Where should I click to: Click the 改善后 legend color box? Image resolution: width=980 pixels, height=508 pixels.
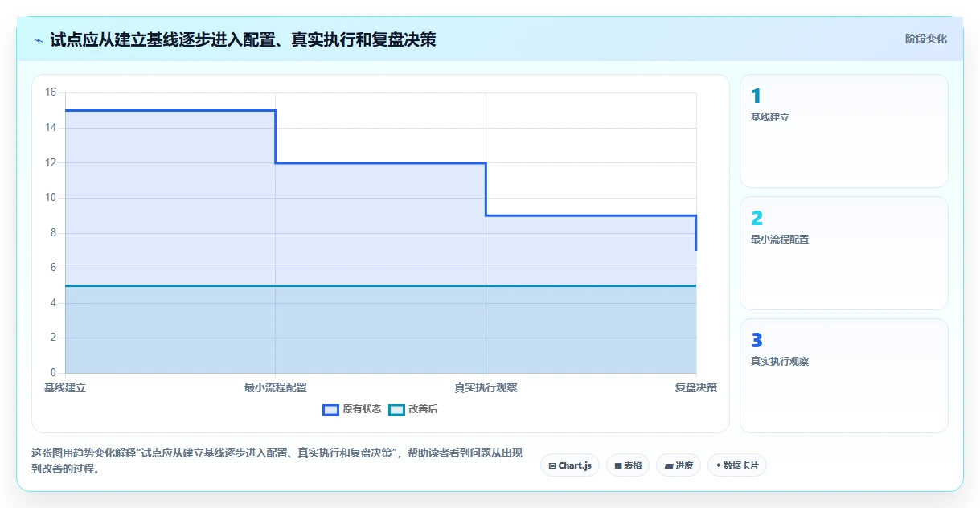(396, 410)
